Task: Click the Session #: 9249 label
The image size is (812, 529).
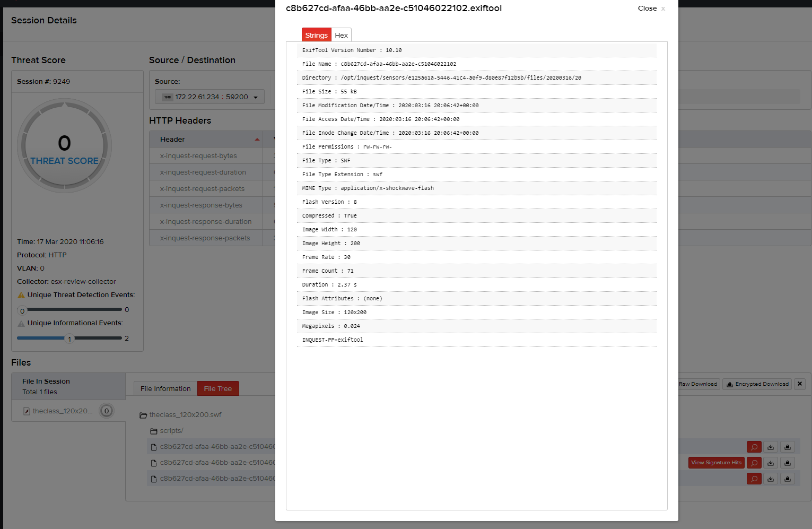Action: pyautogui.click(x=43, y=82)
